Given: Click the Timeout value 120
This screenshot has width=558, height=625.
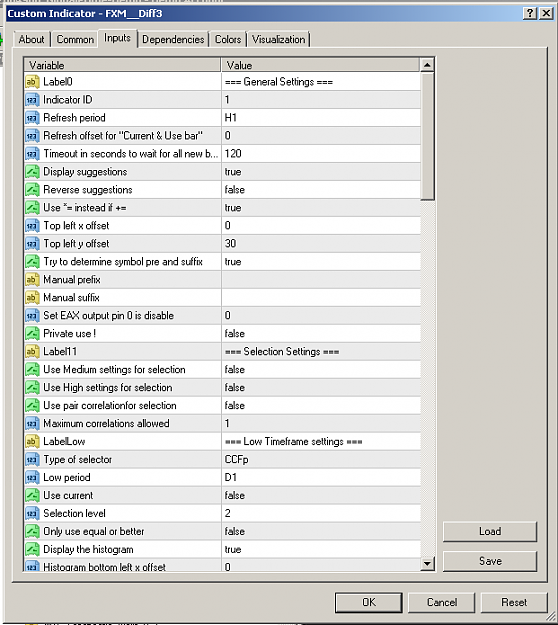Looking at the screenshot, I should pos(233,153).
